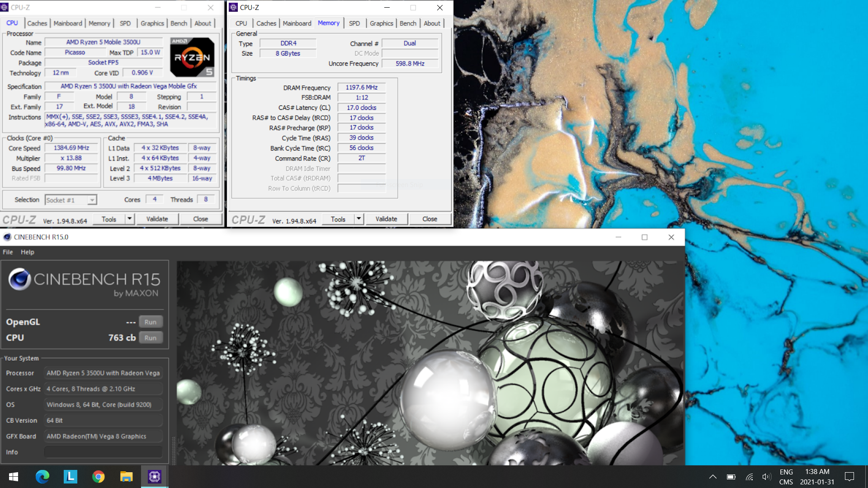
Task: Show hidden system tray icons
Action: [x=713, y=477]
